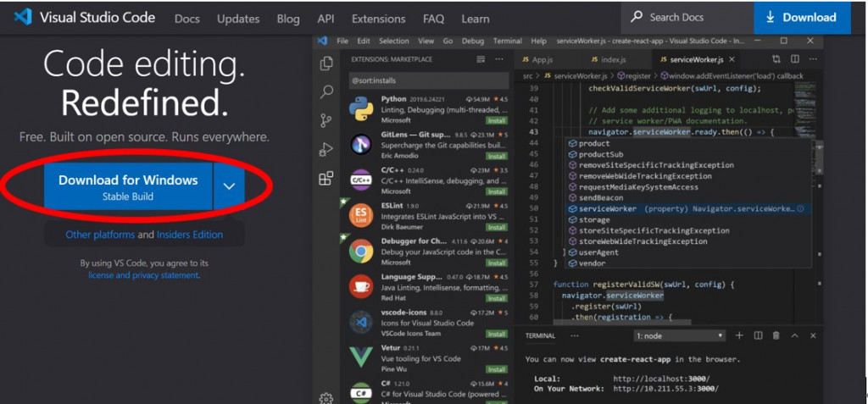Image resolution: width=868 pixels, height=404 pixels.
Task: Click the Python extension icon
Action: pyautogui.click(x=361, y=108)
